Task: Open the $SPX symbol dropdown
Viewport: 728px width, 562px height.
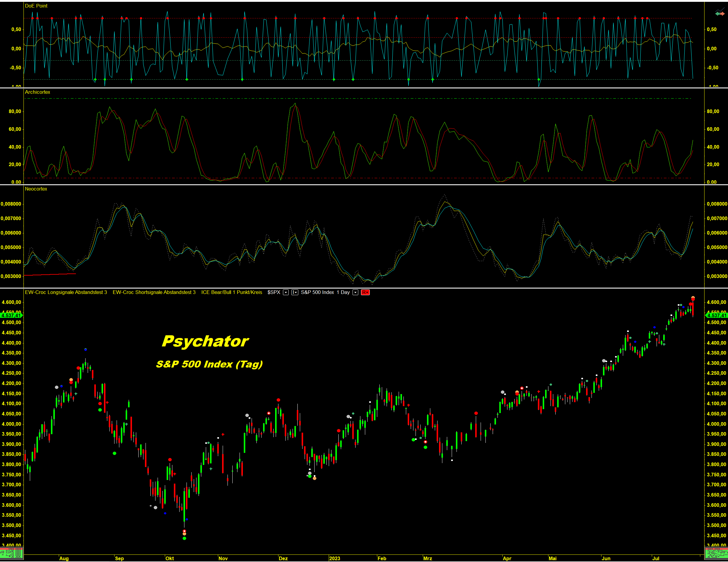Action: point(286,292)
